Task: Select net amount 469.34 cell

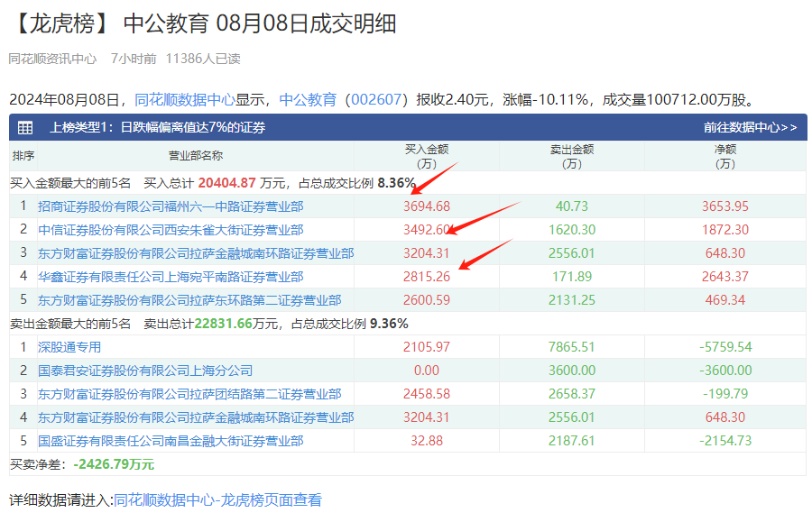Action: pos(725,300)
